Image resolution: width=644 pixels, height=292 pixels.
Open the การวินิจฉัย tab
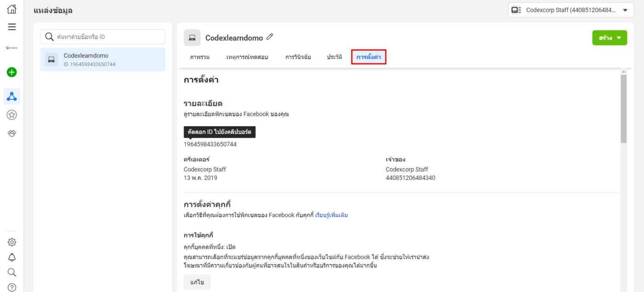pyautogui.click(x=298, y=57)
